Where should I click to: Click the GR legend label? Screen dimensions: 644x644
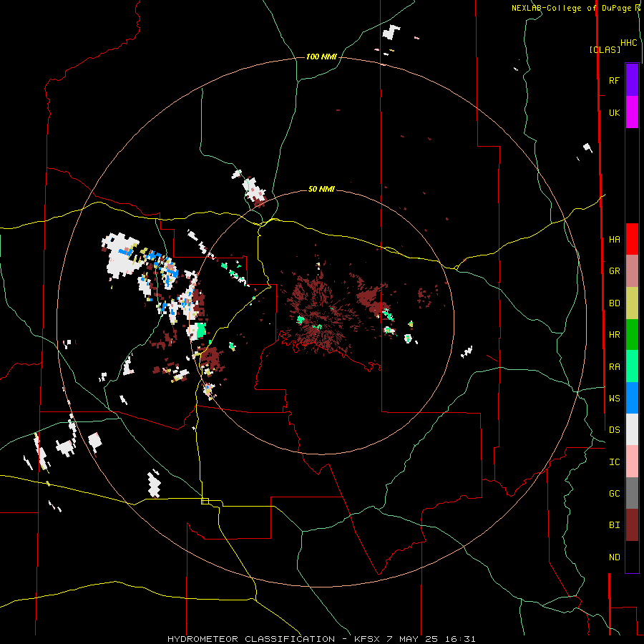(614, 271)
